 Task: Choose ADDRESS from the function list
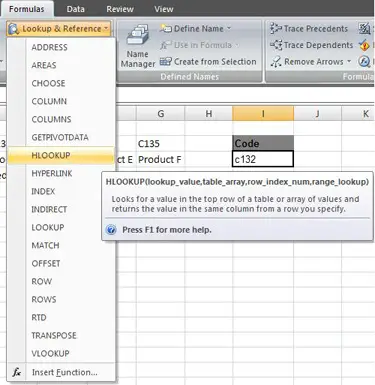(61, 47)
